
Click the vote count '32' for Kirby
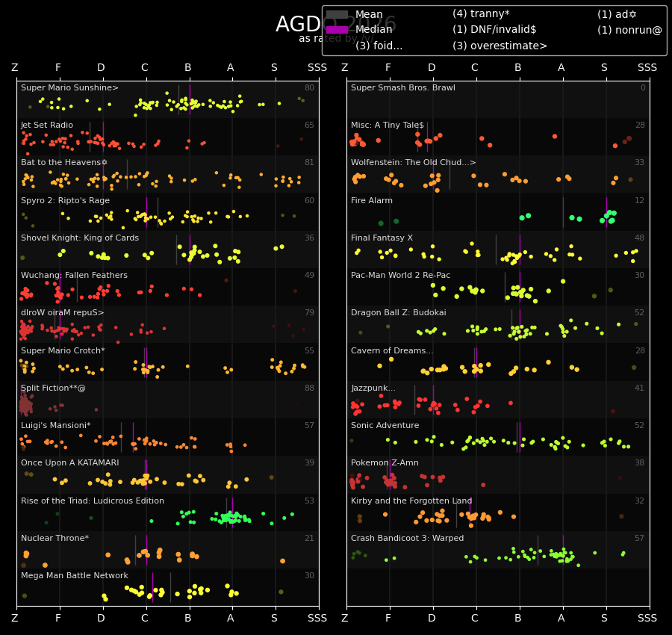click(x=639, y=501)
